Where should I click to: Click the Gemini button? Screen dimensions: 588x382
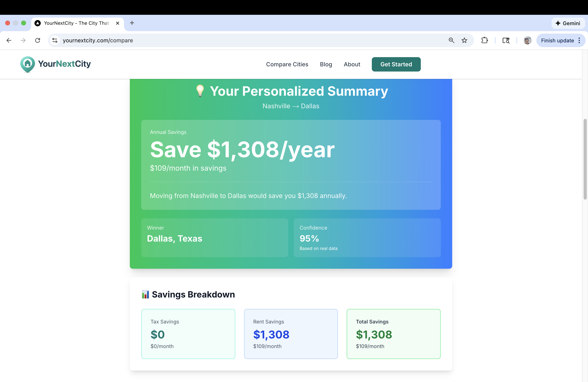tap(568, 23)
